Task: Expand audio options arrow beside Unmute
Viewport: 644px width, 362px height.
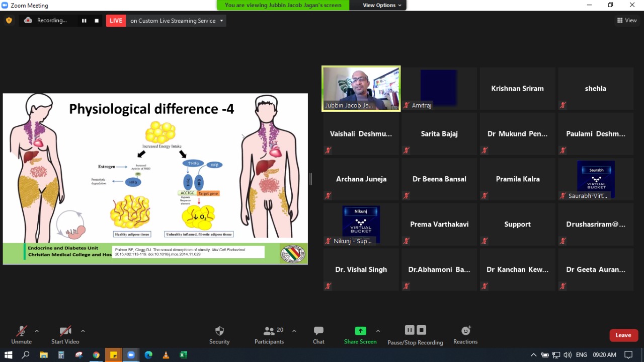Action: coord(37,331)
